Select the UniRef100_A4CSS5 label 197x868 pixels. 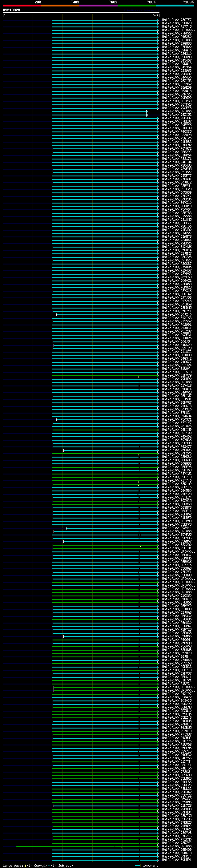[177, 132]
